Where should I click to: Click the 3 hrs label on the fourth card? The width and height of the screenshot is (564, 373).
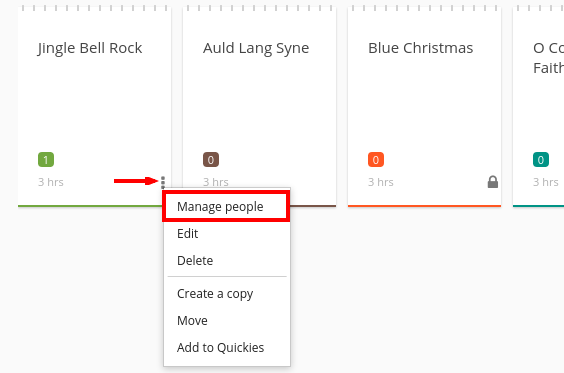(546, 182)
